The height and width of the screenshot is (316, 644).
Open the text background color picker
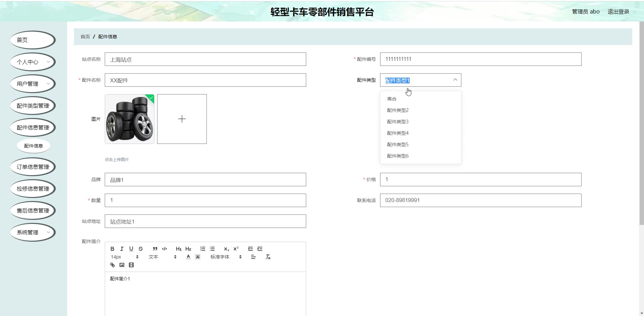198,257
